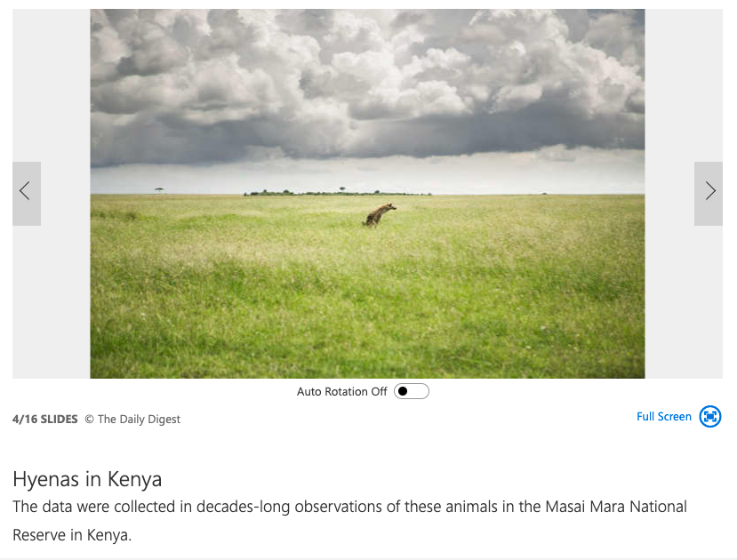Advance to the next slide with right arrow
This screenshot has height=560, width=737.
[x=709, y=193]
